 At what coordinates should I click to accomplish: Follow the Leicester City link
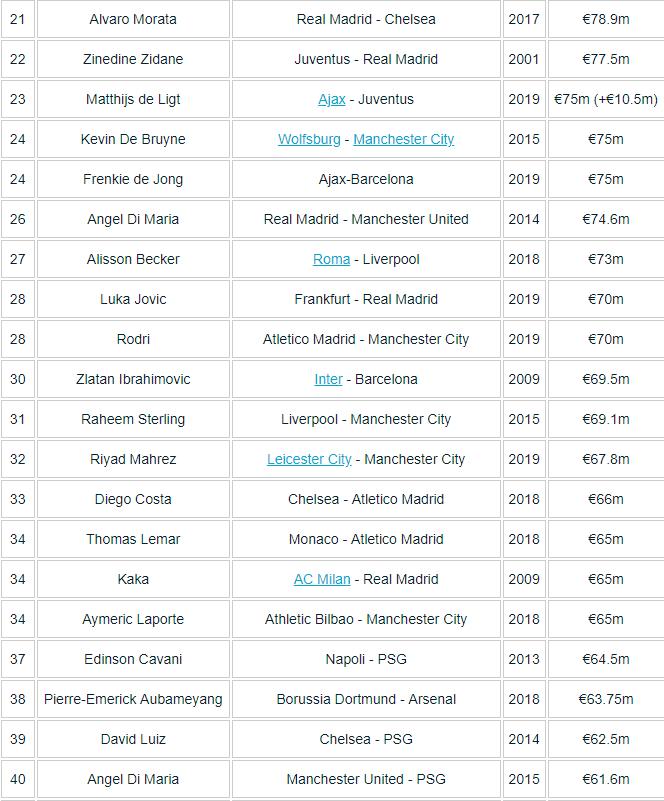coord(309,459)
